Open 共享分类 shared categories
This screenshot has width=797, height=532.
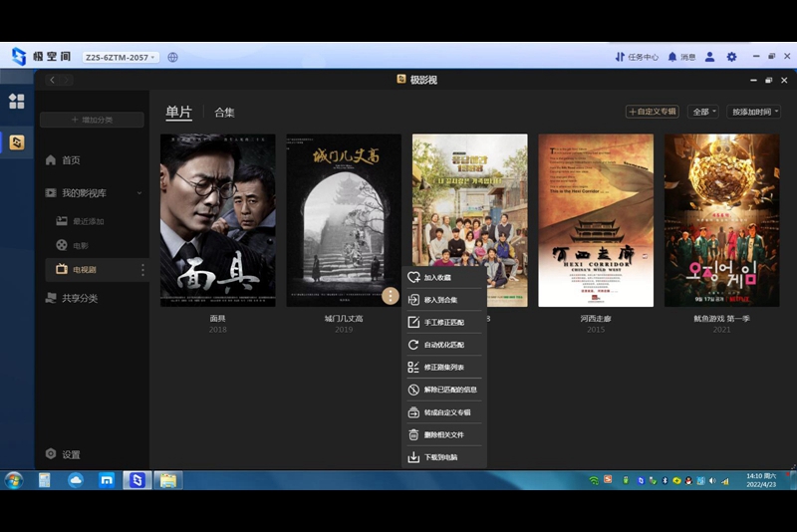tap(72, 298)
